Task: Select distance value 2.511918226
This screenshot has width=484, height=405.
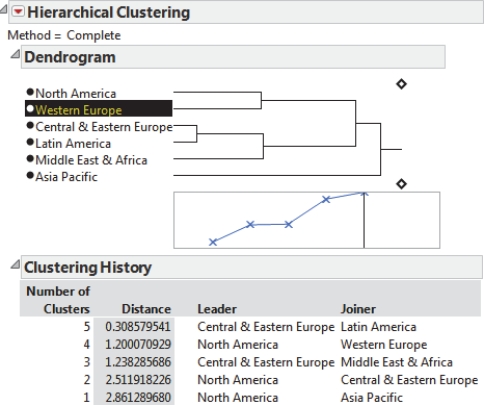Action: tap(138, 380)
